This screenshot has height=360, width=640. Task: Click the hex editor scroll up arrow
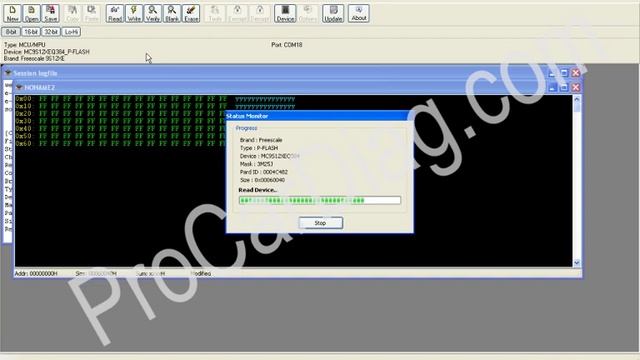577,99
